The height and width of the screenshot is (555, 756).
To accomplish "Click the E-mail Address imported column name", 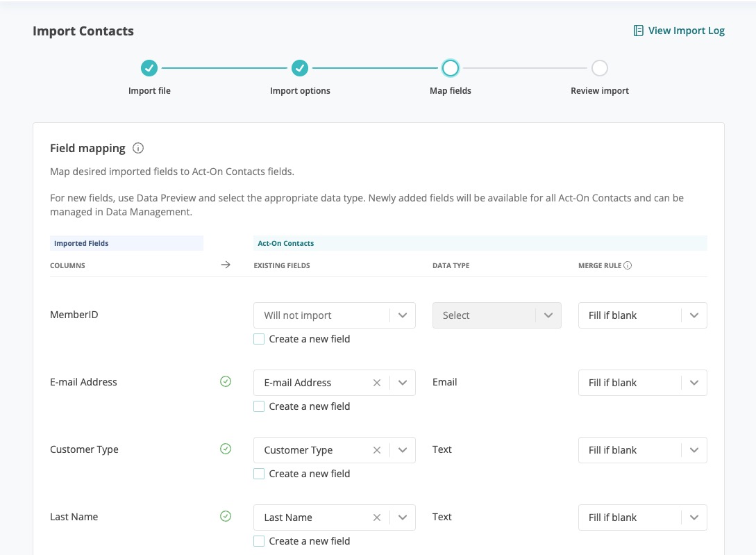I will click(83, 382).
